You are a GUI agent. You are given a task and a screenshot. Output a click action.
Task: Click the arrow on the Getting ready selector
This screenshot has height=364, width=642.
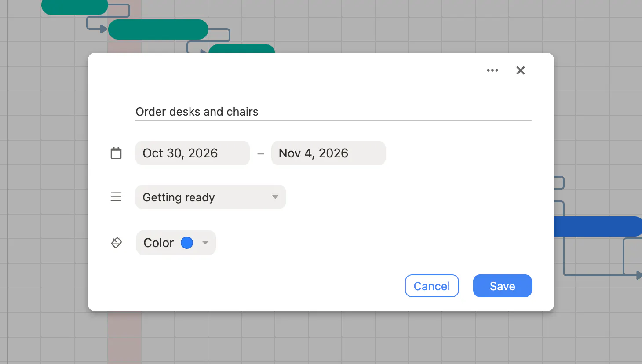275,197
